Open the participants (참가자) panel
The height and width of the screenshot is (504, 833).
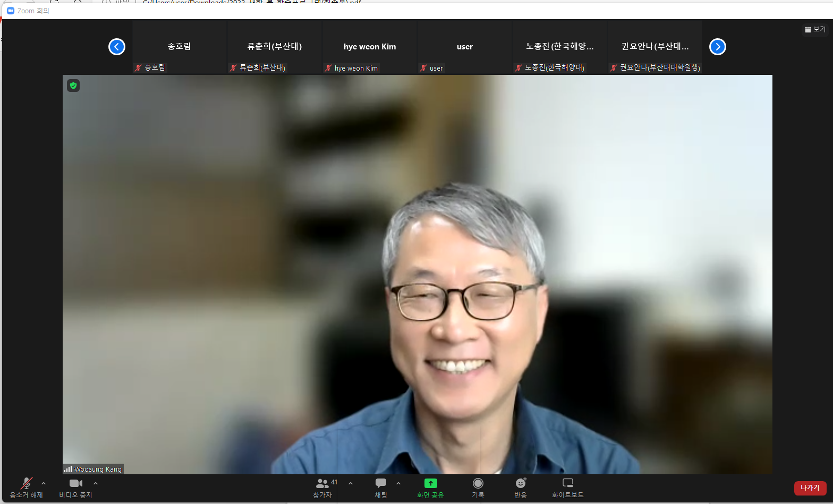[x=322, y=487]
